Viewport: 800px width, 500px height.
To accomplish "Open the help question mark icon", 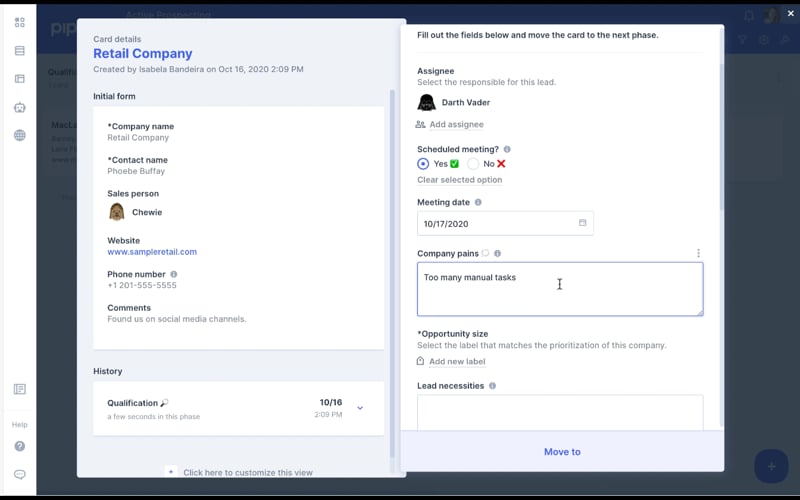I will (19, 446).
